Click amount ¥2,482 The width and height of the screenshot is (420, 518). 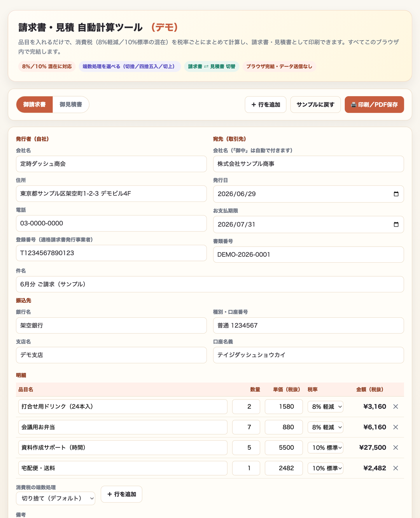(x=374, y=468)
